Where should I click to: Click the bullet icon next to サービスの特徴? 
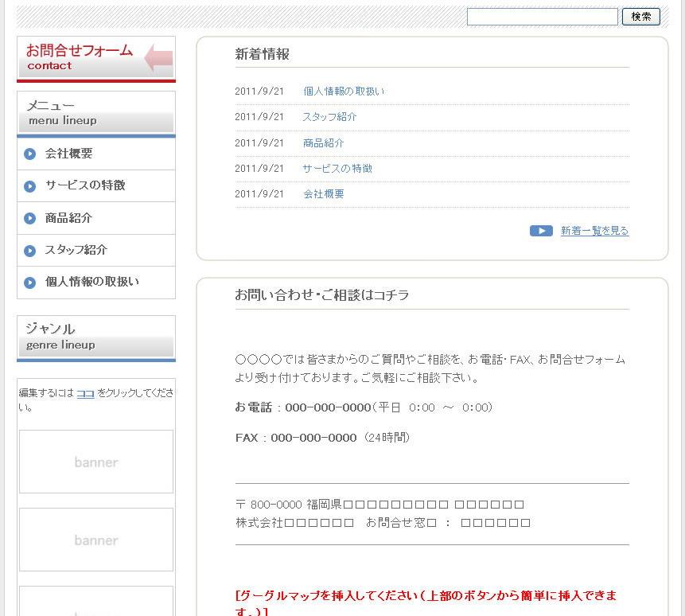pyautogui.click(x=30, y=186)
